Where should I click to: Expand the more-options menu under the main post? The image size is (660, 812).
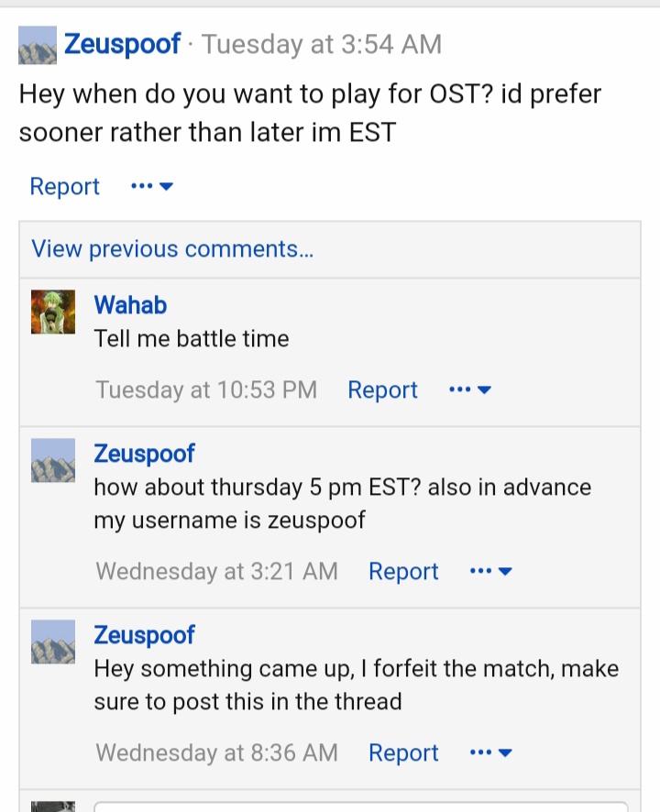pos(152,186)
